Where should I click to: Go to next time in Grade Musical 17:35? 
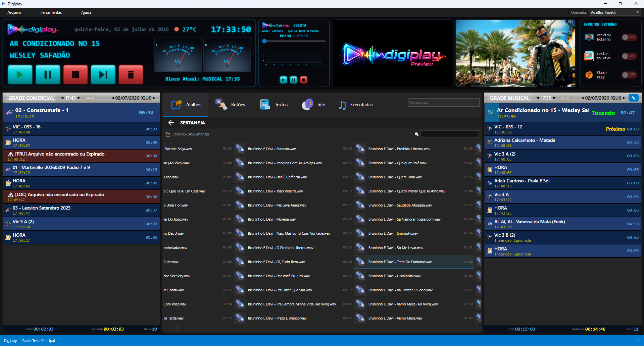pos(554,98)
